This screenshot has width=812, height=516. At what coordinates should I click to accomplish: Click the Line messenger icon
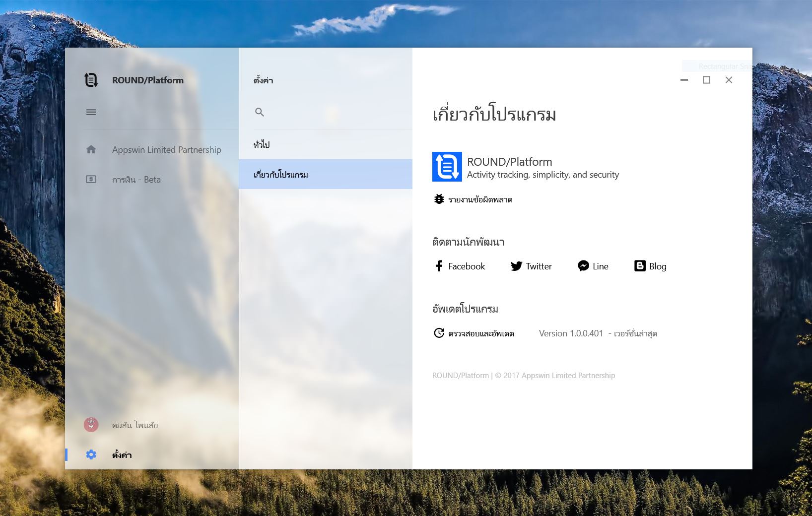pos(584,266)
